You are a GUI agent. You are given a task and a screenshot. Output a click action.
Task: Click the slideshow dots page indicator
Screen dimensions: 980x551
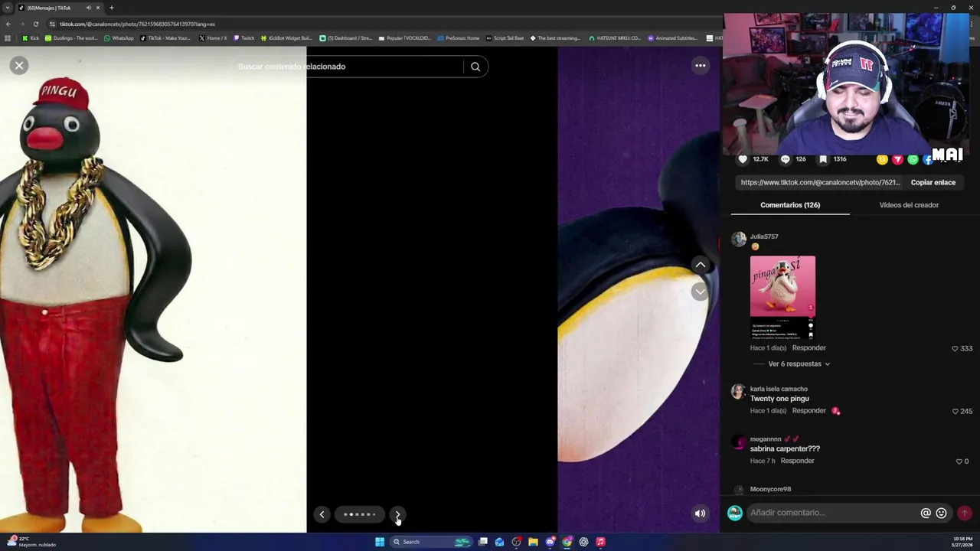tap(359, 514)
